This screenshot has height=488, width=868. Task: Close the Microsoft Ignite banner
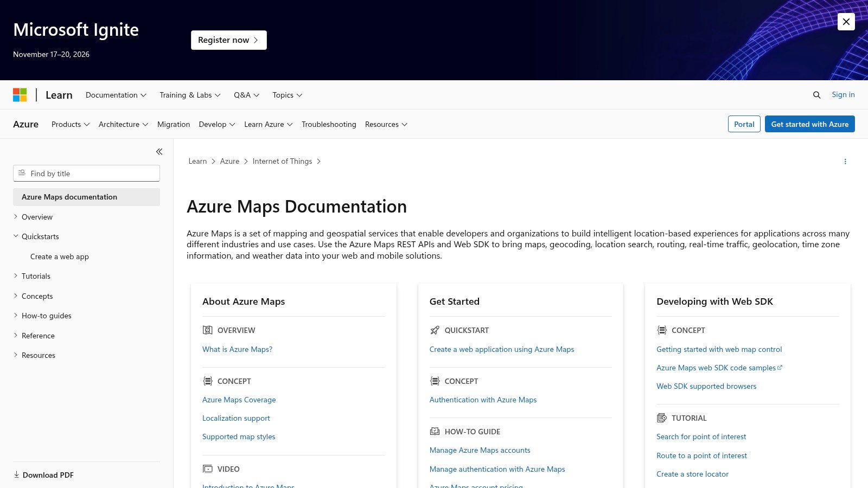coord(846,22)
